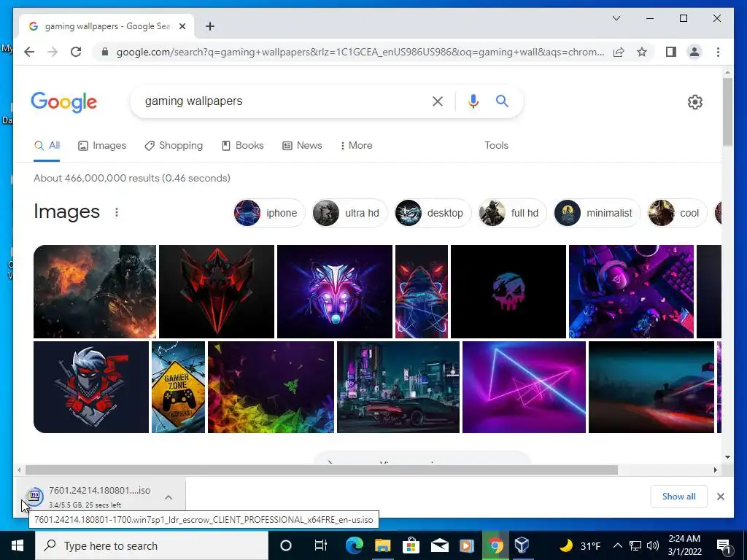Open the Gamer Zone sign wallpaper
The width and height of the screenshot is (747, 560).
[178, 387]
